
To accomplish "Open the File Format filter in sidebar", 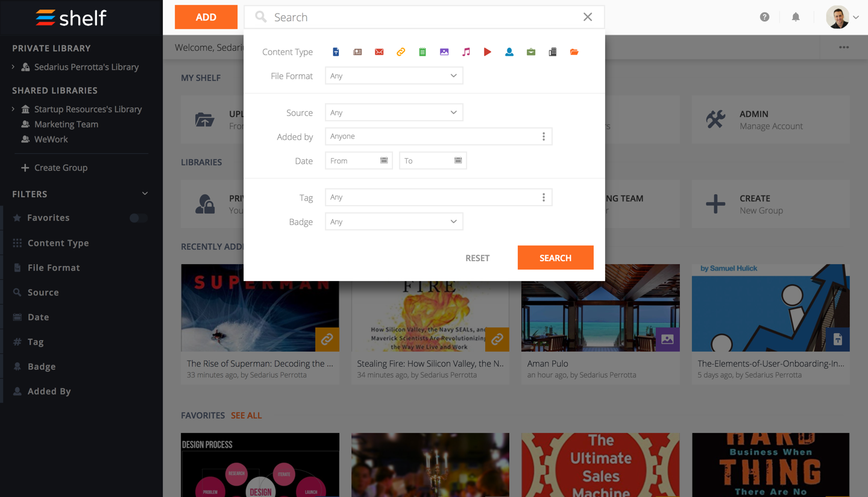I will pos(54,268).
